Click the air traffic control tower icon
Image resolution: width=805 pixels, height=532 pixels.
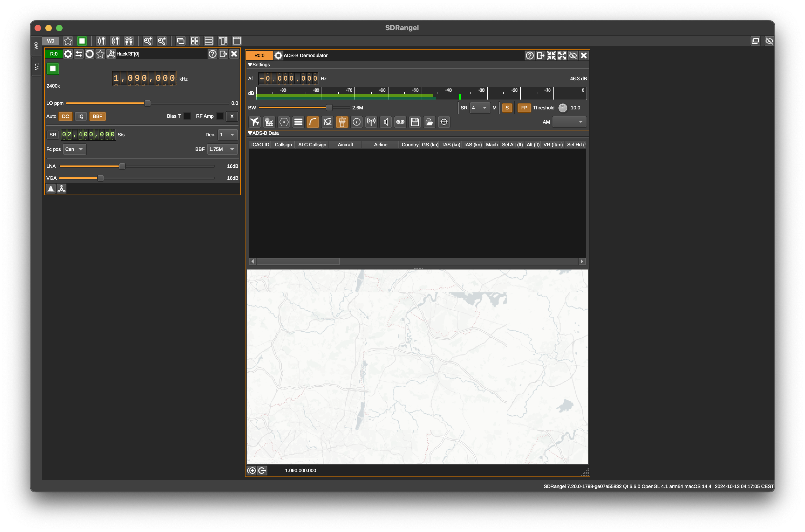tap(342, 122)
